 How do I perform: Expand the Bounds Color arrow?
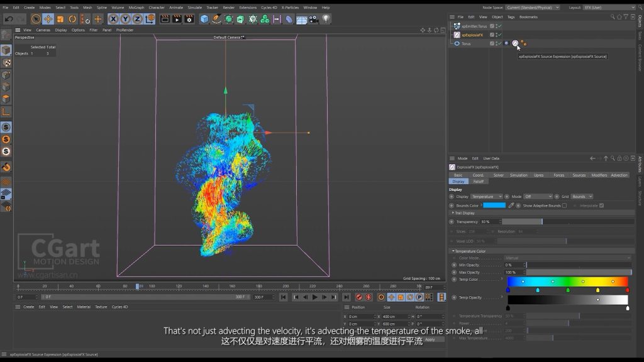tap(481, 206)
